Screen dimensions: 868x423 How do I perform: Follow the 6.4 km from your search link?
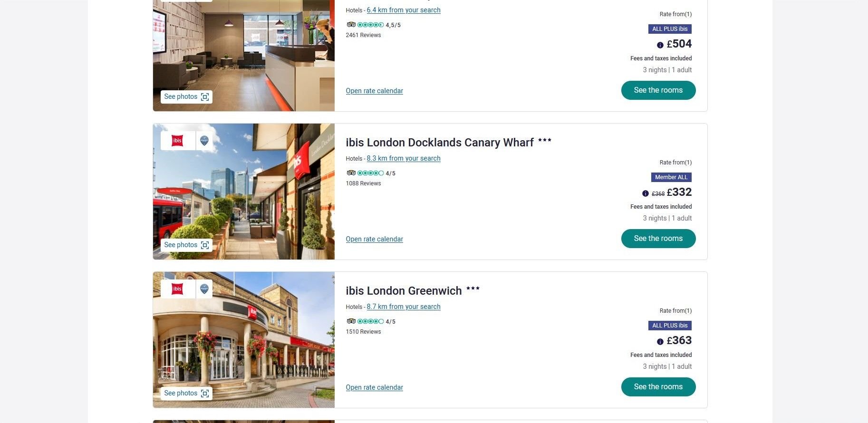pyautogui.click(x=404, y=10)
